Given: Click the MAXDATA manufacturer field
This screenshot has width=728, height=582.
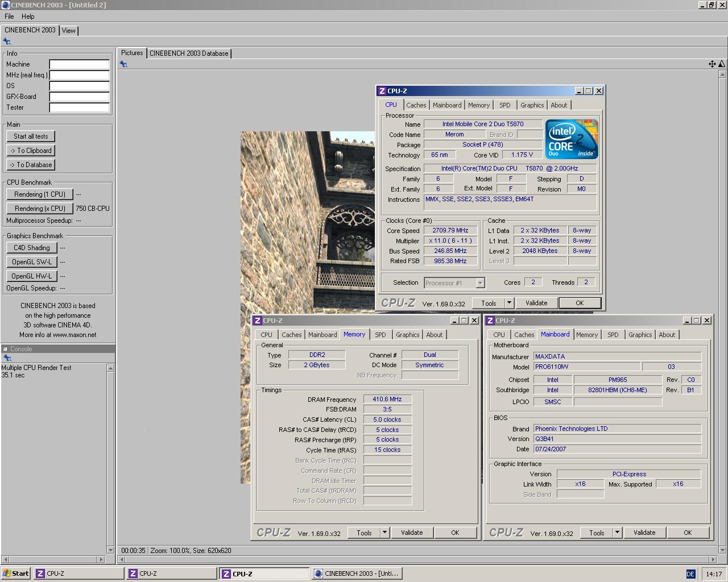Looking at the screenshot, I should (x=617, y=356).
